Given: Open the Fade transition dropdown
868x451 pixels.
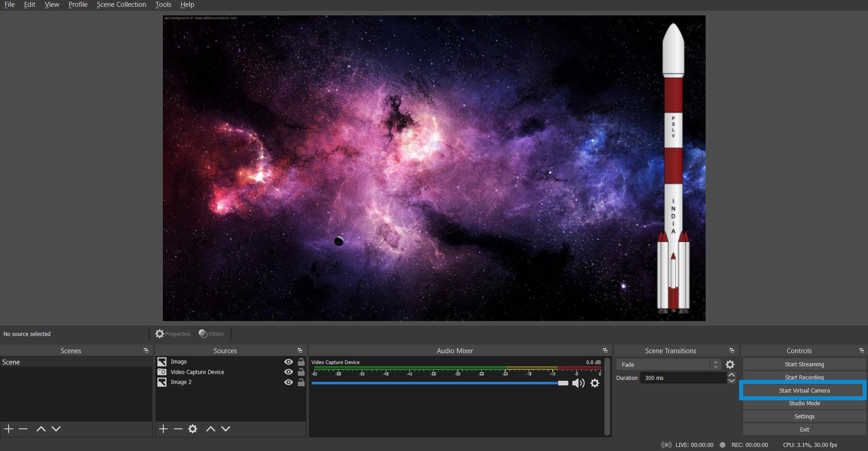Looking at the screenshot, I should (x=669, y=365).
